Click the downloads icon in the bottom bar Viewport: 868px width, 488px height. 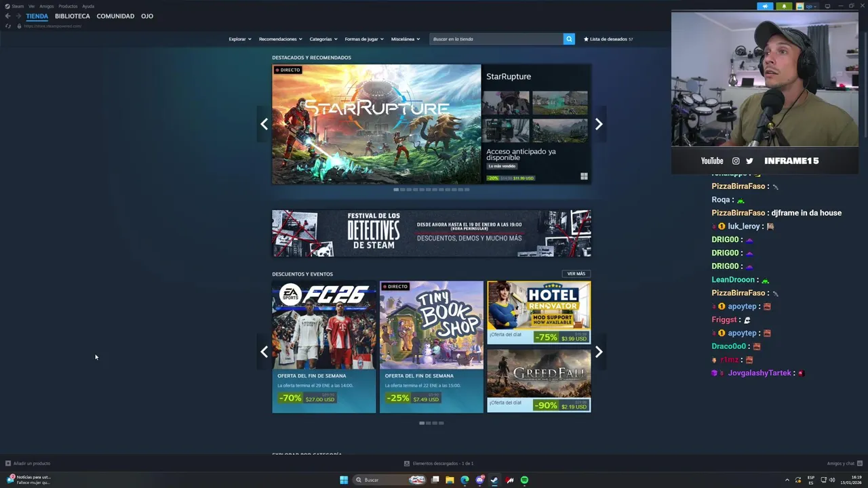407,464
